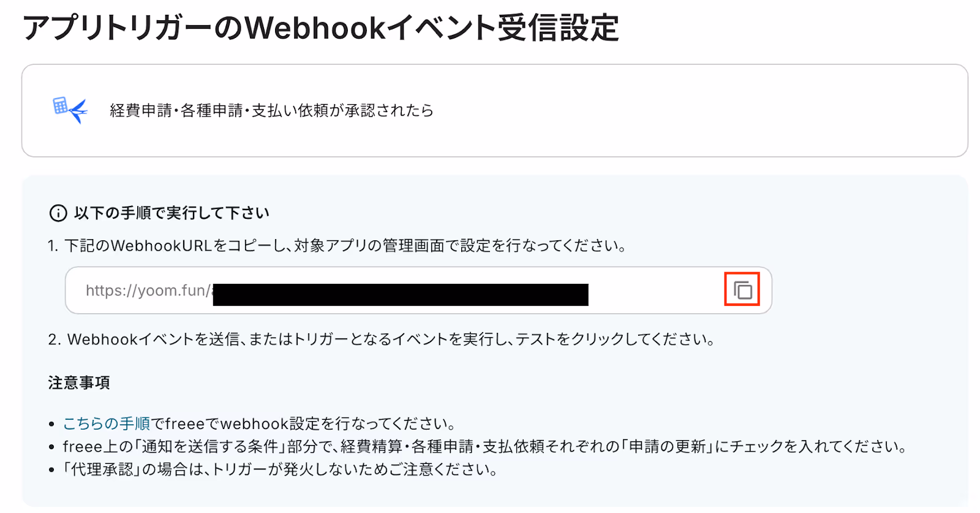This screenshot has height=513, width=980.
Task: Click the 注意事項 section heading
Action: tap(79, 383)
